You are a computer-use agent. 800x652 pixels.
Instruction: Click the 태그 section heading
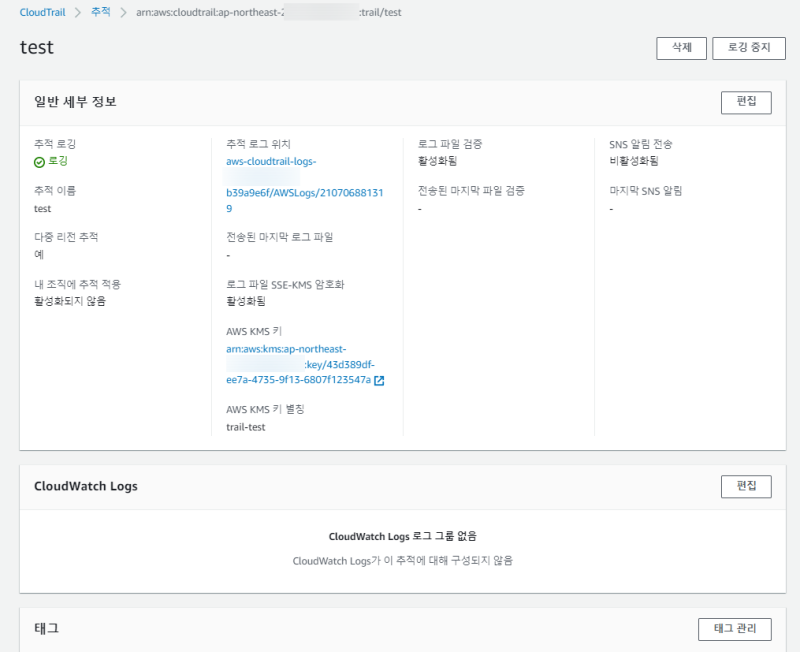46,629
